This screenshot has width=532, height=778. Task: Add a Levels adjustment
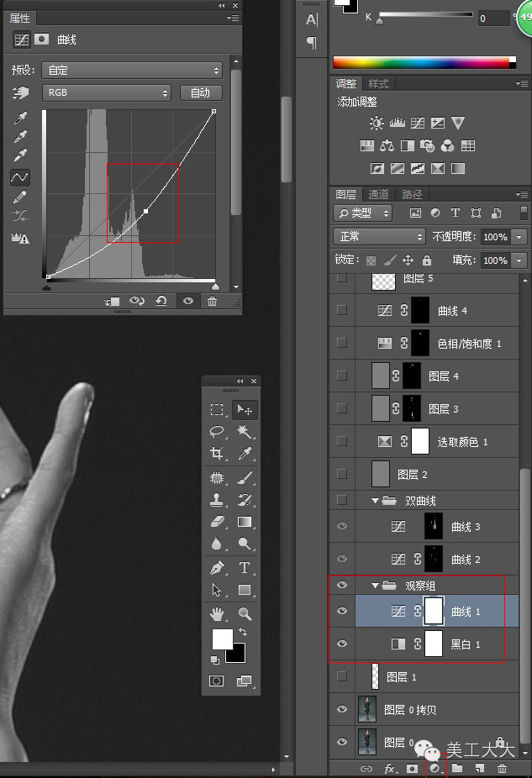[x=397, y=123]
